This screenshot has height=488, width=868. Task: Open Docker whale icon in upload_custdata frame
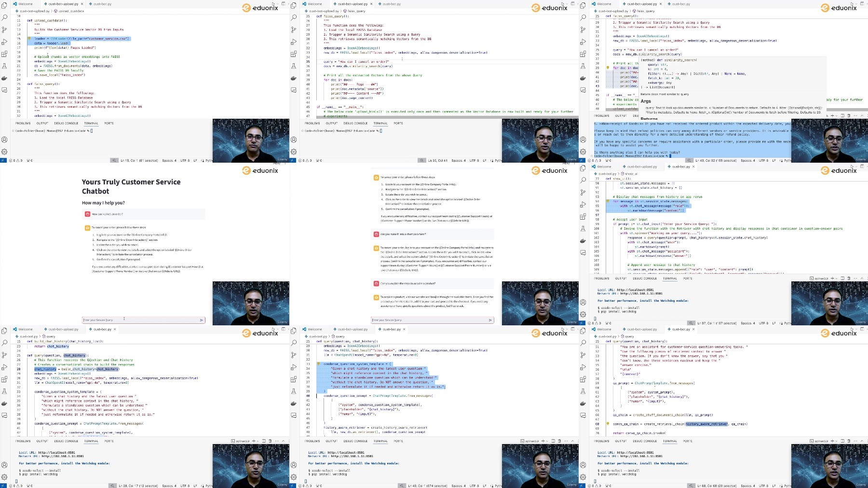[4, 78]
